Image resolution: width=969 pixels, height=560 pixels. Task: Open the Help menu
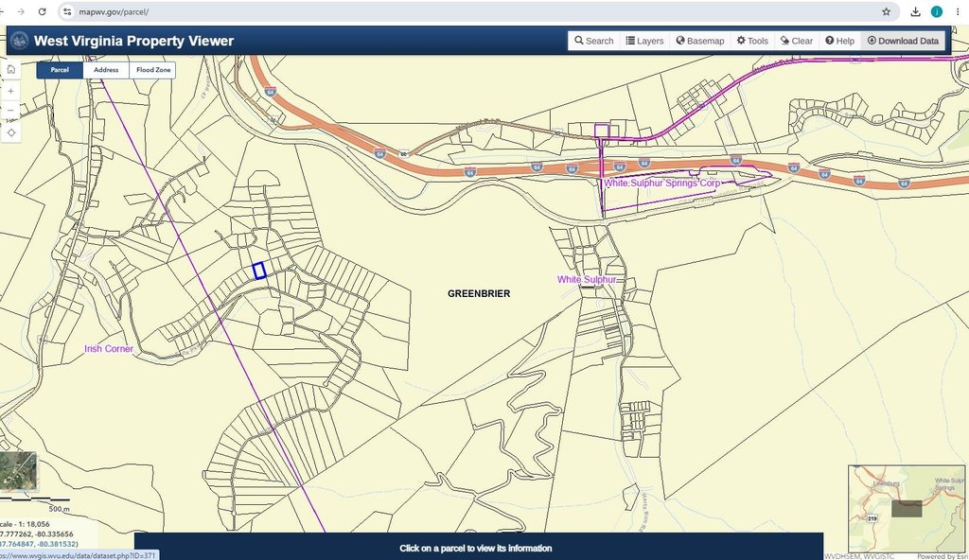(x=840, y=41)
